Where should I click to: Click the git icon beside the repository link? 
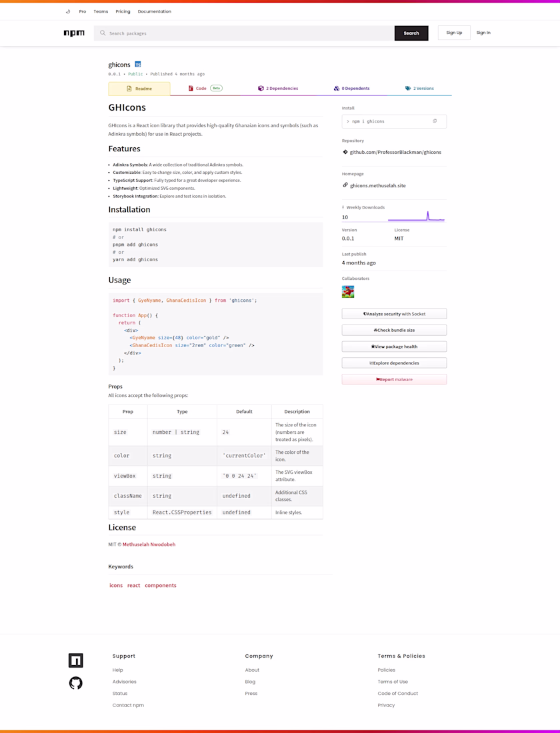(345, 152)
